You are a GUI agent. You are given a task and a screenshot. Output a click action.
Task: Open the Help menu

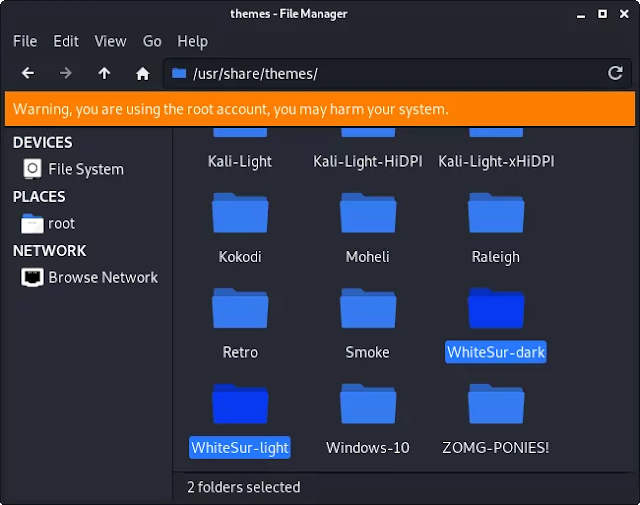(192, 41)
